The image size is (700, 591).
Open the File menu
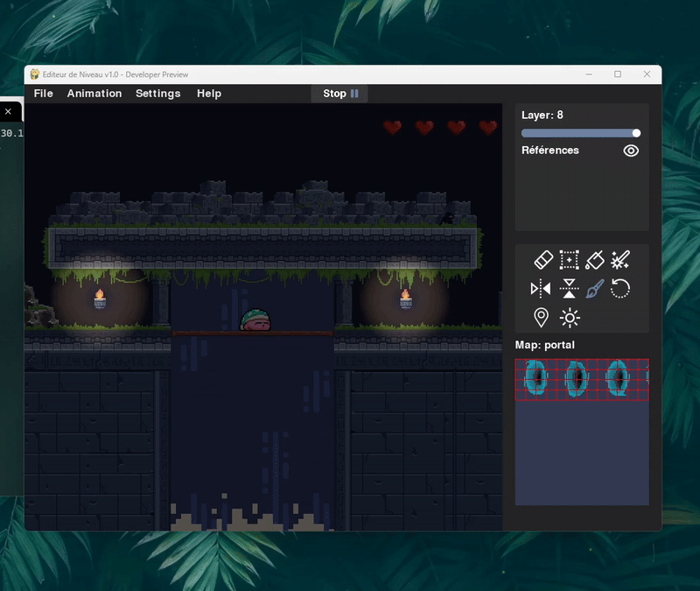(x=43, y=94)
